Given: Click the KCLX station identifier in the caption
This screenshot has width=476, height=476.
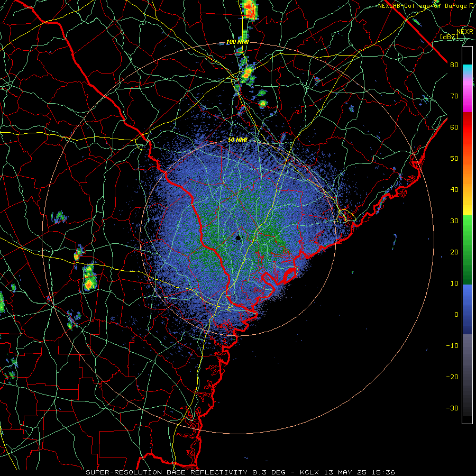Looking at the screenshot, I should [x=309, y=472].
